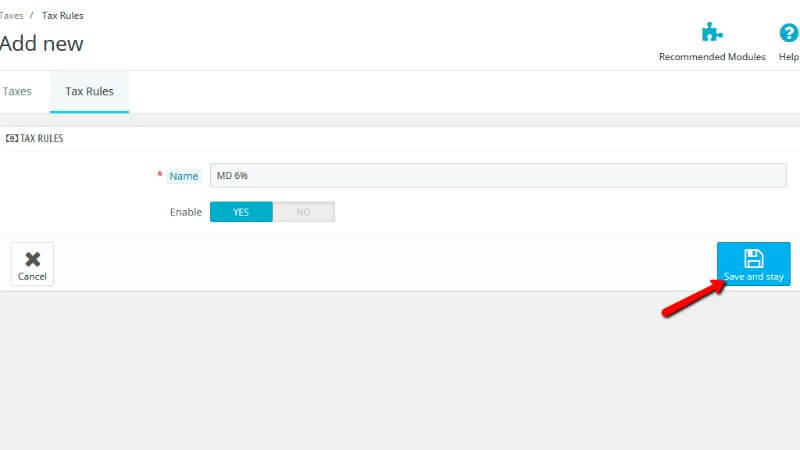
Task: Open Recommended Modules puzzle icon
Action: (x=712, y=32)
